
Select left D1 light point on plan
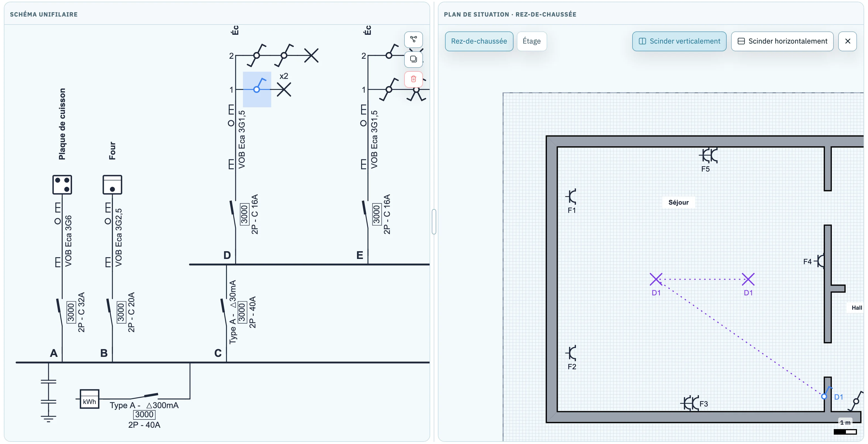click(x=656, y=279)
